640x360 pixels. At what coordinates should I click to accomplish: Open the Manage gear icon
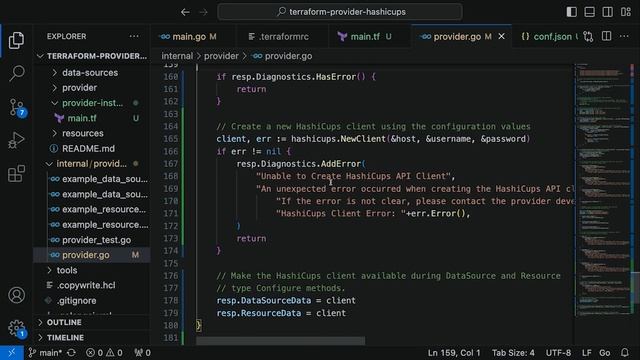pyautogui.click(x=17, y=328)
